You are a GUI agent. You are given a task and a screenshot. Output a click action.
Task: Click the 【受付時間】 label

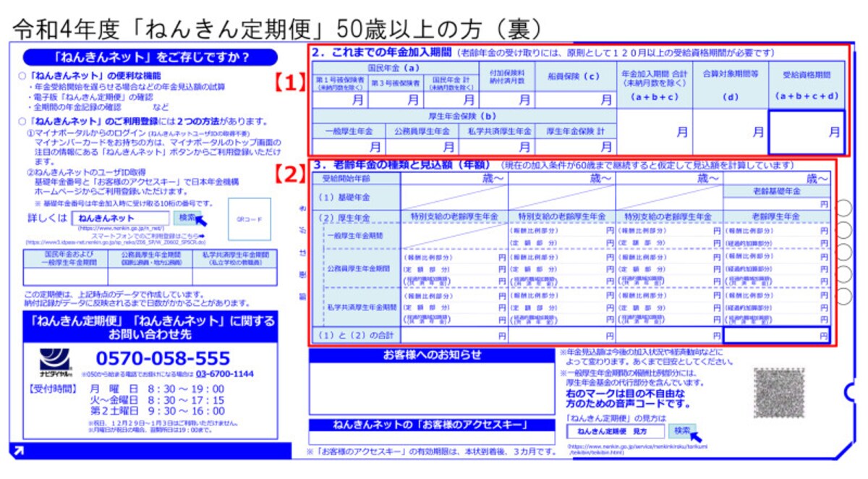(52, 389)
